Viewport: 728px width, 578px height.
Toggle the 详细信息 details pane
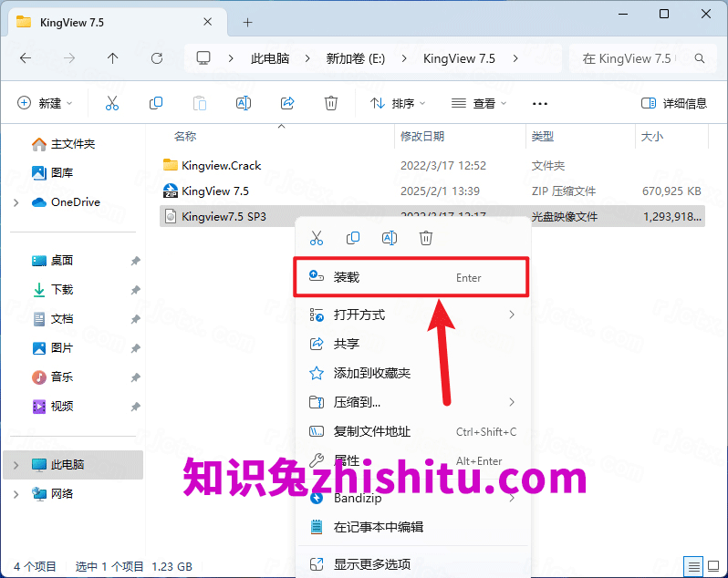click(673, 103)
